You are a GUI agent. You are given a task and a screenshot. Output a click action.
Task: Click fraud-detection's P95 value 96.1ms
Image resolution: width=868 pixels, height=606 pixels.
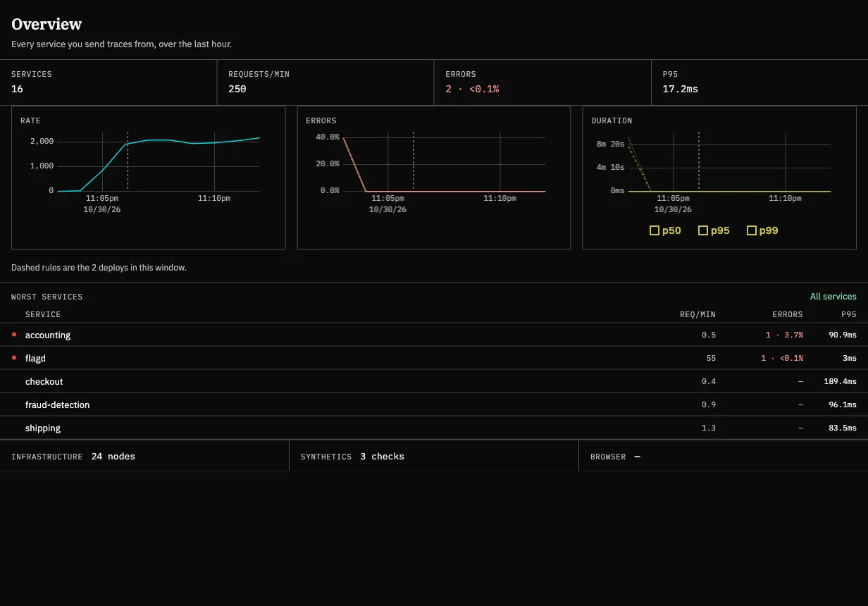click(x=842, y=404)
